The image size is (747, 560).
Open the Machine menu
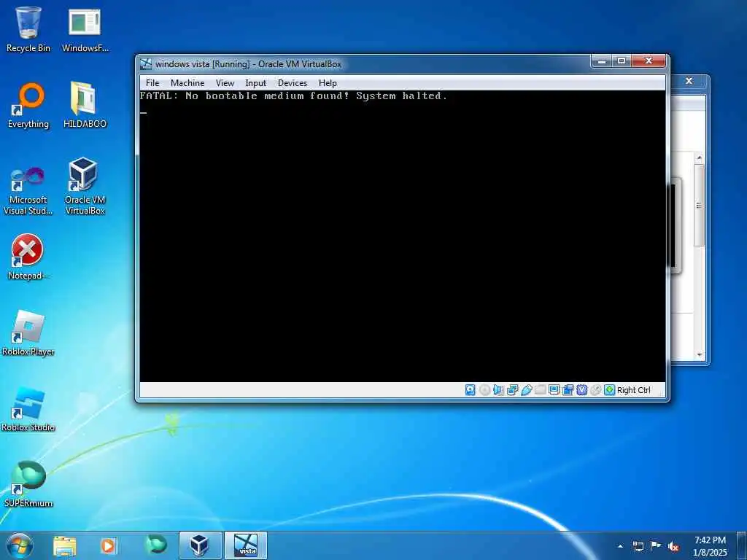(187, 83)
